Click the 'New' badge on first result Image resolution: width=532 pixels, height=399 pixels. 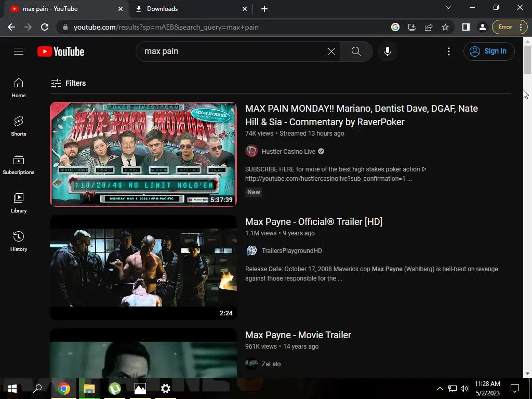pos(254,192)
